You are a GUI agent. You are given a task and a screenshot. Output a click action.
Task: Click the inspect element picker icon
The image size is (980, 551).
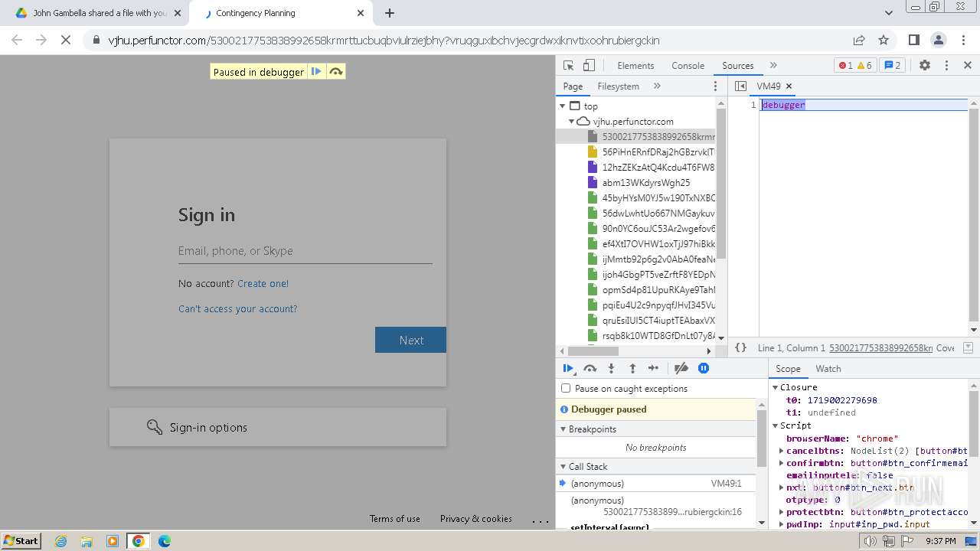point(568,66)
